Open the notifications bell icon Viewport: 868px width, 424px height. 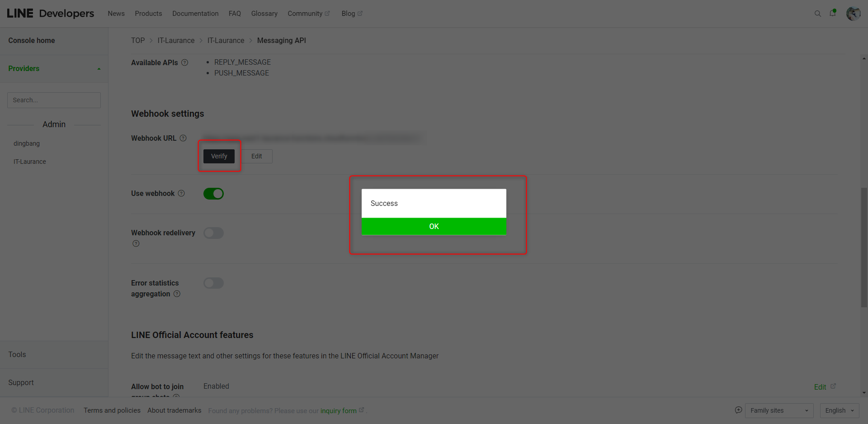[x=832, y=13]
